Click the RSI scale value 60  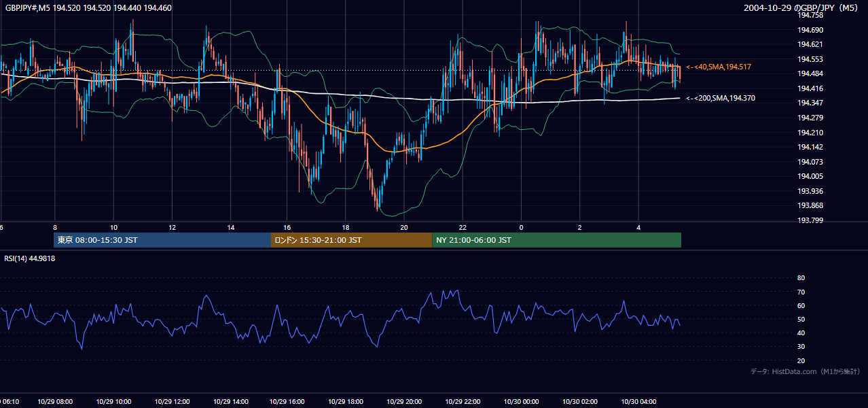coord(801,305)
